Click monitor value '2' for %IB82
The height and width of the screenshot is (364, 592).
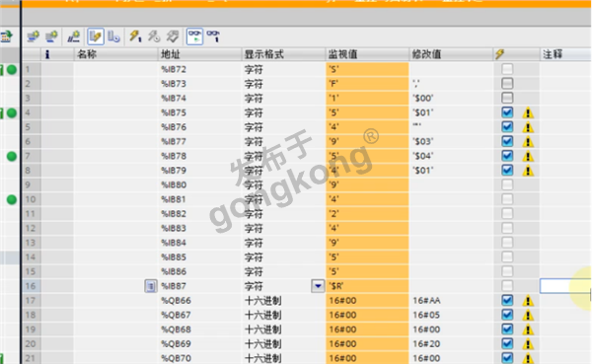[x=333, y=214]
